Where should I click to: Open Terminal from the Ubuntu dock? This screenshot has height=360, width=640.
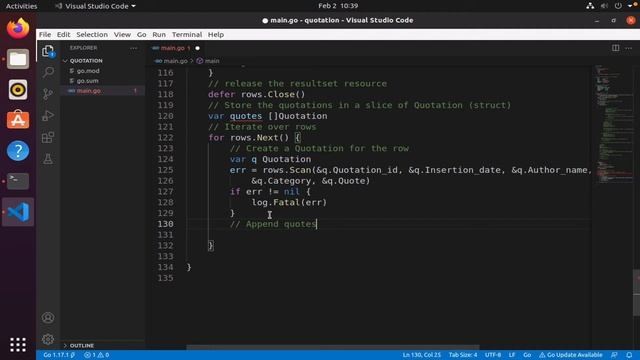coord(18,181)
